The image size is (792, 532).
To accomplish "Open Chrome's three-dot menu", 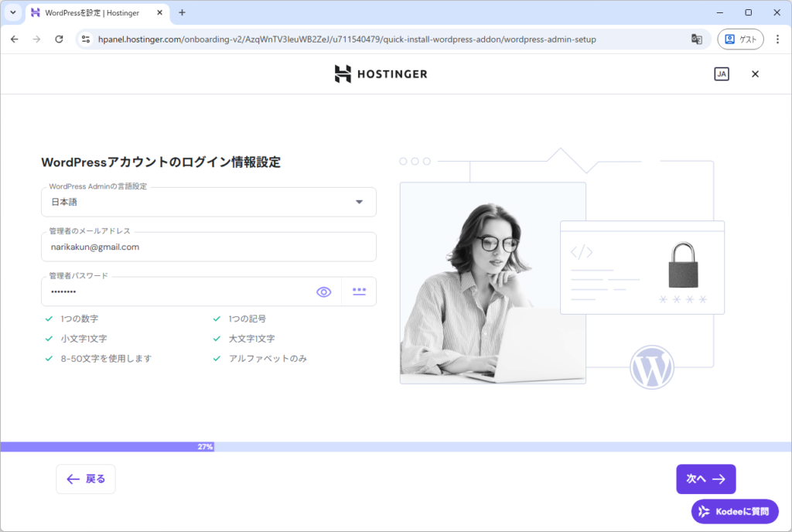I will (777, 39).
